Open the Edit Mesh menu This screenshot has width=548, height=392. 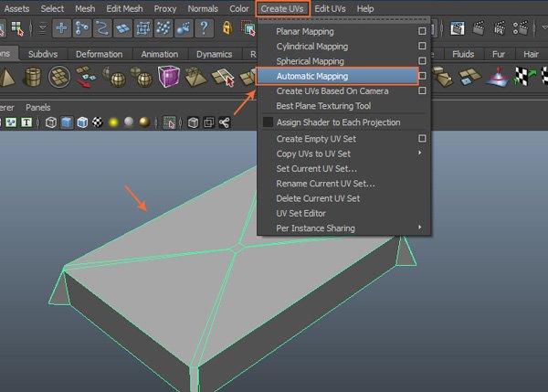coord(124,9)
